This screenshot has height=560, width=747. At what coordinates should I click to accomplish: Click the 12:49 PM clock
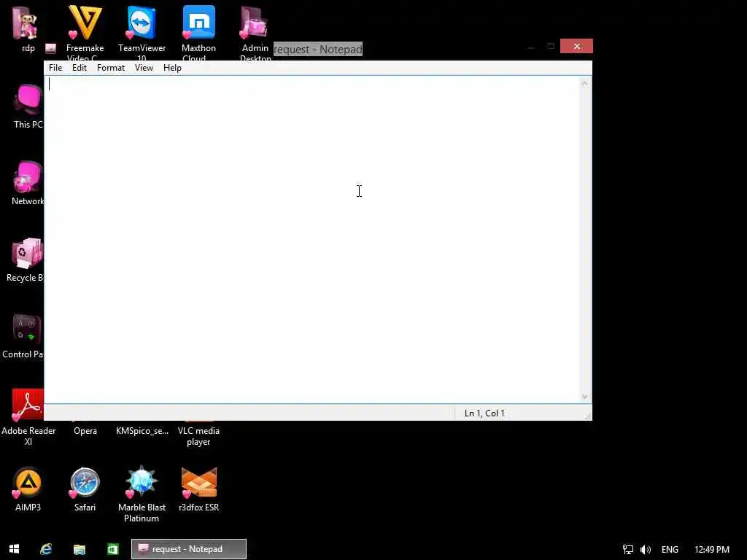[x=712, y=550]
